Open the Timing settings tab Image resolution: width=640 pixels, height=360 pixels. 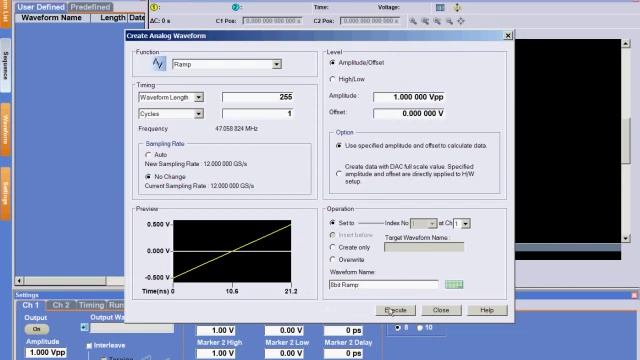(x=91, y=305)
